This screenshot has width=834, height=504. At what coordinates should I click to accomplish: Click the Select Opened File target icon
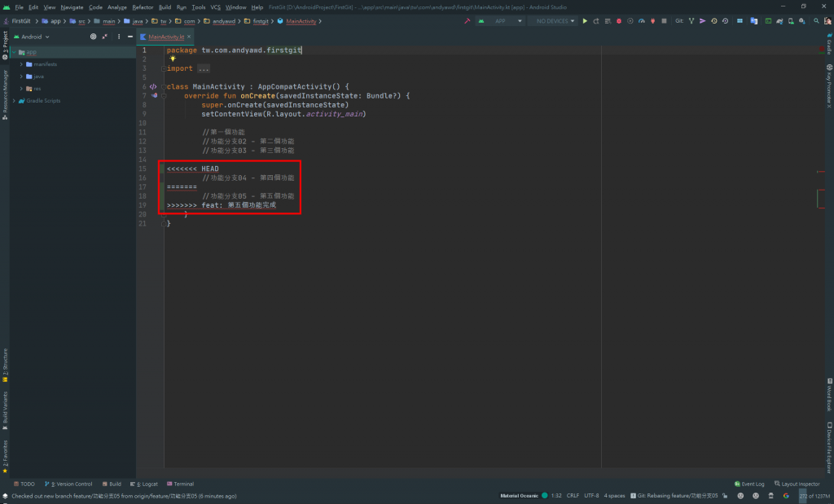click(x=93, y=37)
